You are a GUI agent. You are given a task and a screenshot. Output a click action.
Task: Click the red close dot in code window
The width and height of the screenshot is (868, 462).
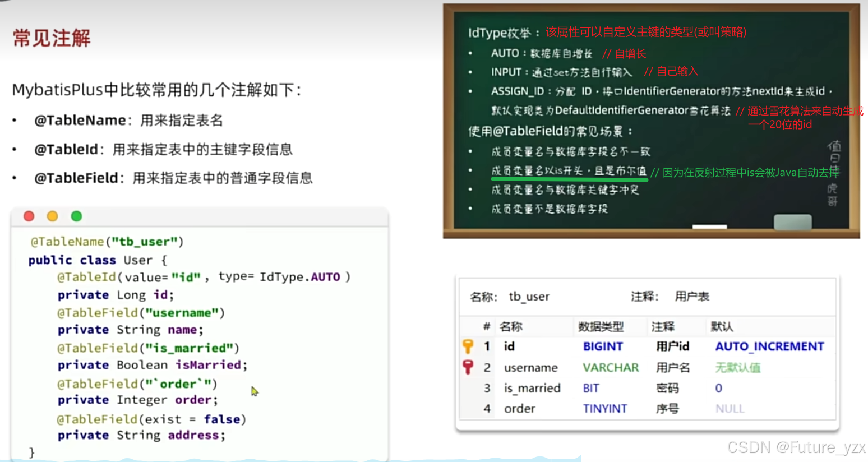click(x=29, y=216)
